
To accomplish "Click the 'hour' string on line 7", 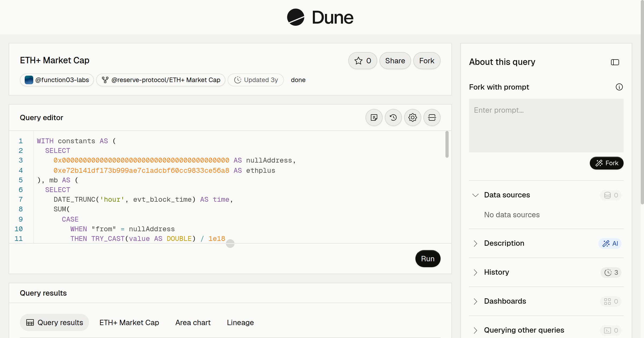I will click(112, 200).
